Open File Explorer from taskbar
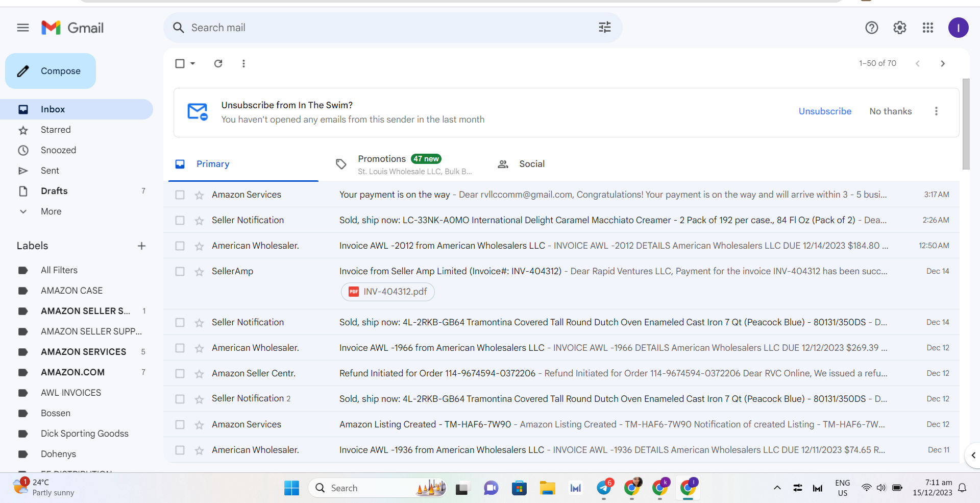The width and height of the screenshot is (980, 503). click(547, 488)
